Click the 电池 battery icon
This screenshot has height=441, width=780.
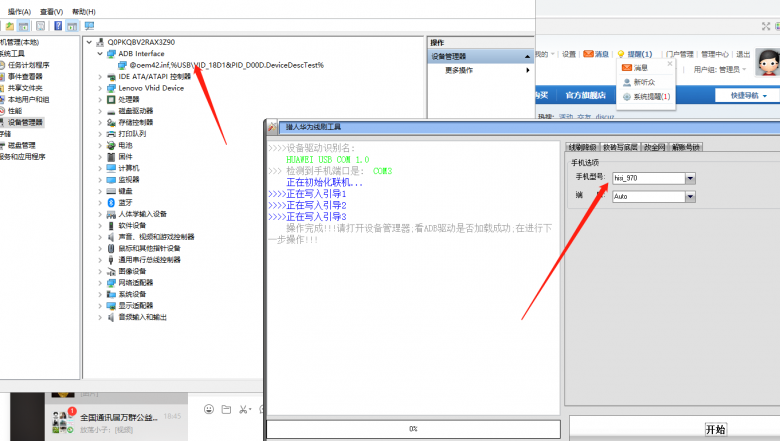click(x=111, y=145)
